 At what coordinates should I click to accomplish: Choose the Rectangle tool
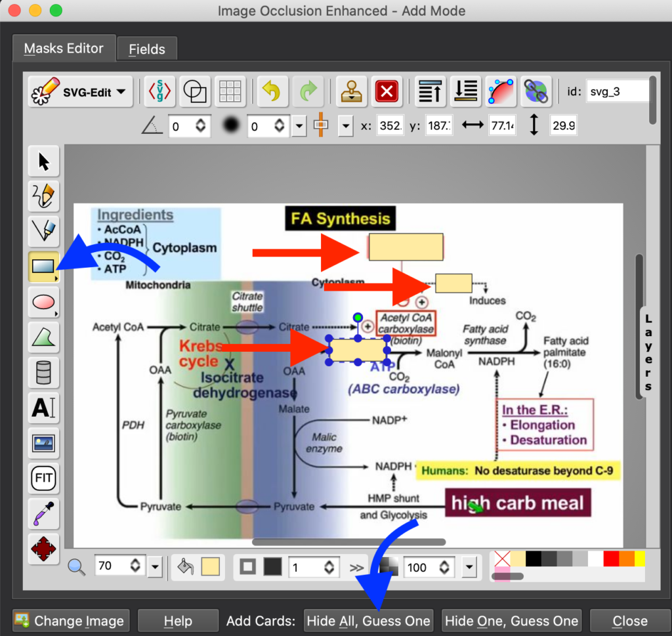coord(44,266)
